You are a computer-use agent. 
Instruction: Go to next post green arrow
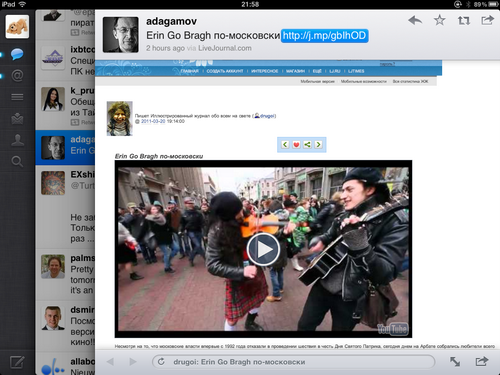318,144
